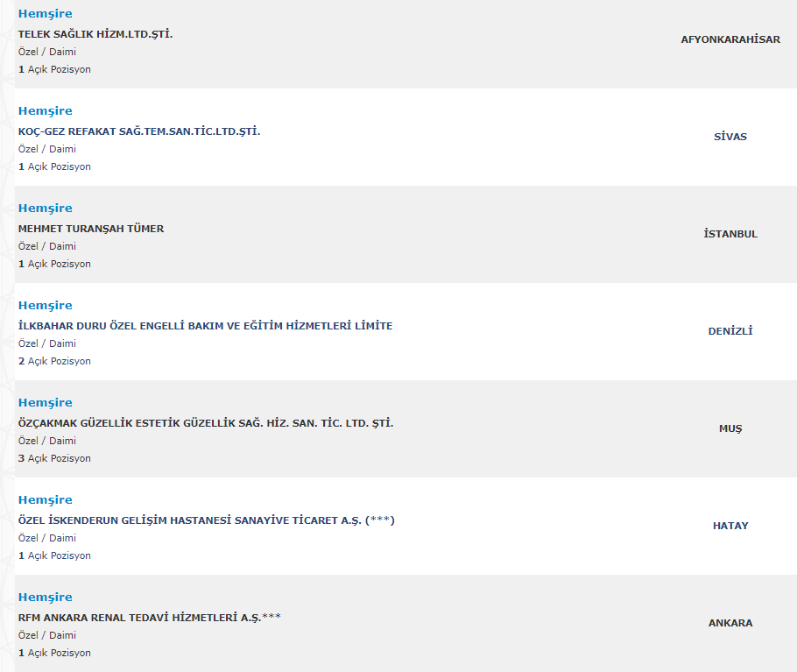The image size is (797, 672).
Task: Select the KOÇ-GEZ REFAKAT company name
Action: coord(139,131)
